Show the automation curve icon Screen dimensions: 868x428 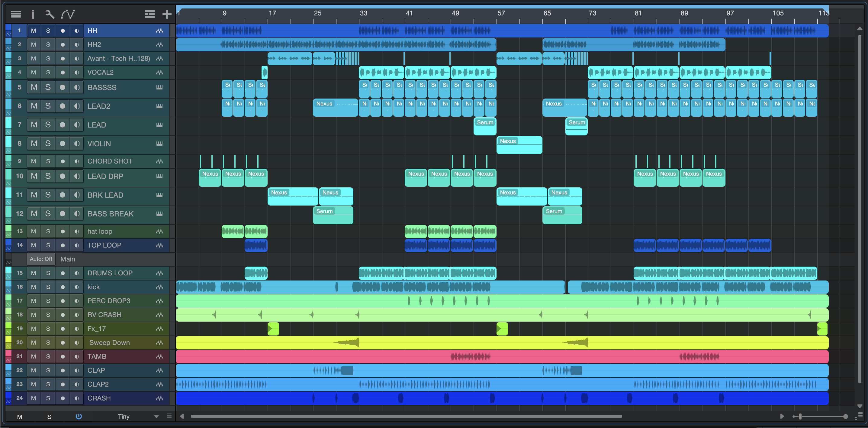tap(68, 14)
